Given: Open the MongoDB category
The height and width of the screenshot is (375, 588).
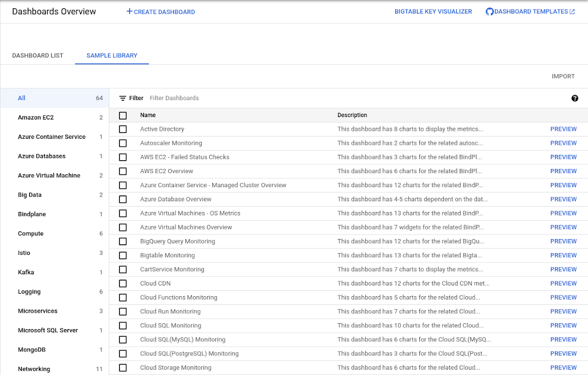Looking at the screenshot, I should pos(55,350).
